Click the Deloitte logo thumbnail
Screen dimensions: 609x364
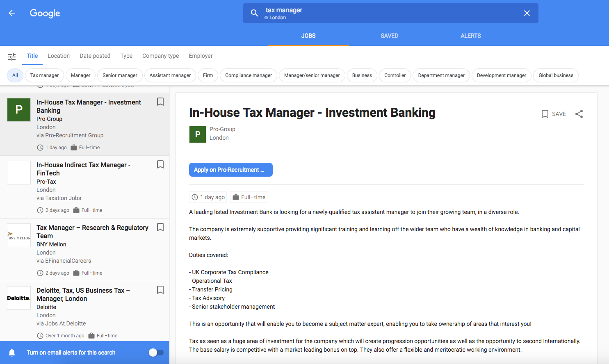[x=19, y=298]
